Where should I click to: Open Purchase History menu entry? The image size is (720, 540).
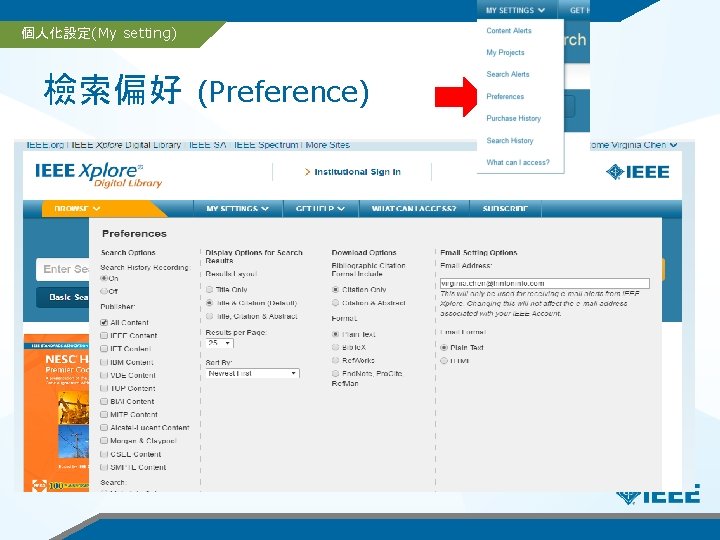(513, 118)
